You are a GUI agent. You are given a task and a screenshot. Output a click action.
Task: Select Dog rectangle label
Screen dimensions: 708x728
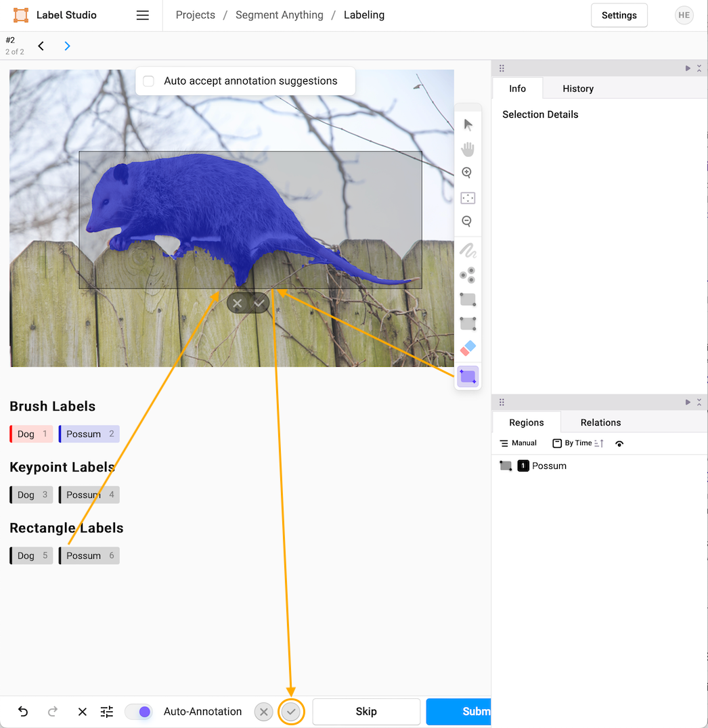point(32,555)
